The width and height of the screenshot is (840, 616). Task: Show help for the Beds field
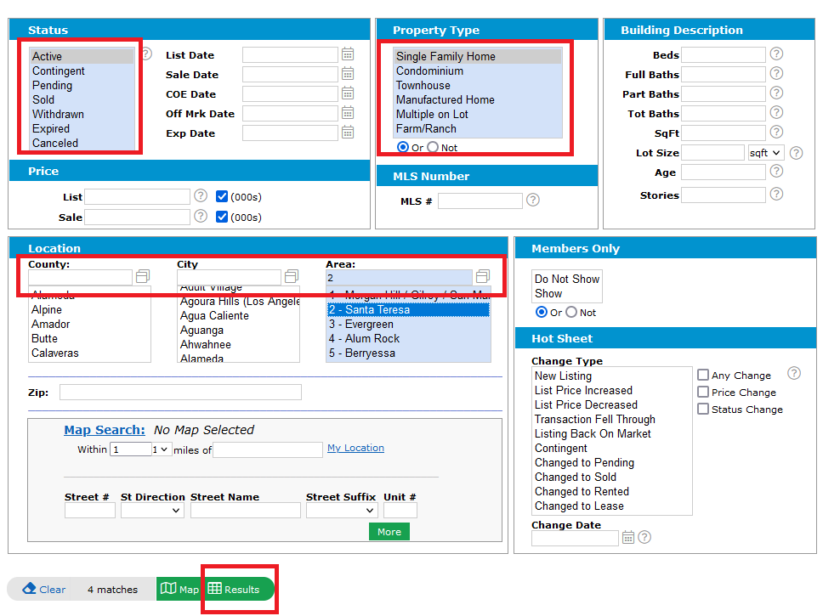pyautogui.click(x=776, y=54)
